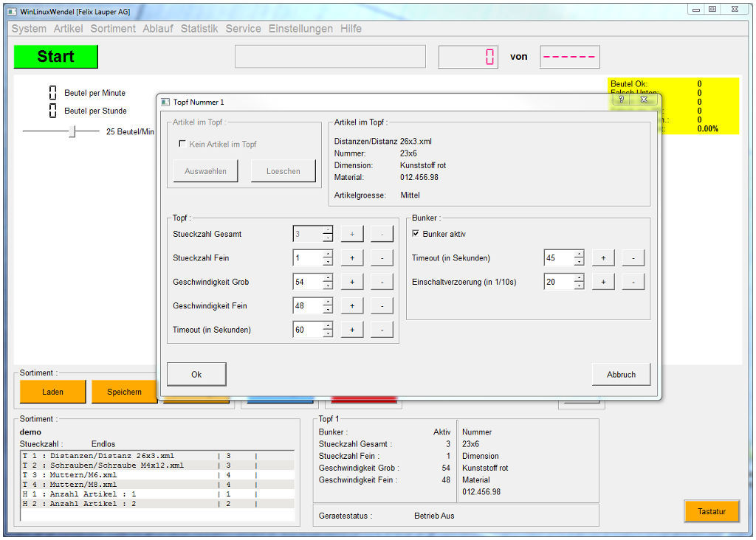Click minus button for Geschwindigkeit Grob
Image resolution: width=756 pixels, height=540 pixels.
pos(382,282)
